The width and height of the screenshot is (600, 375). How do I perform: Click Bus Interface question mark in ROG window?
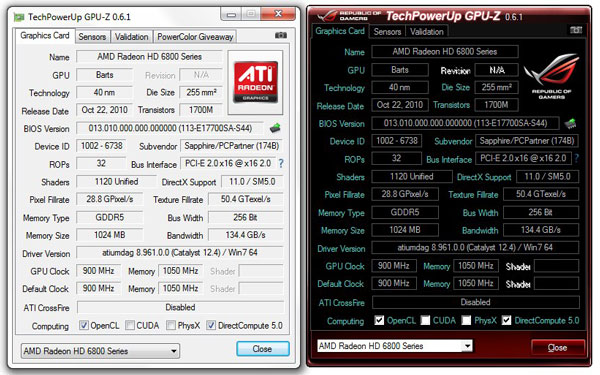click(x=576, y=158)
